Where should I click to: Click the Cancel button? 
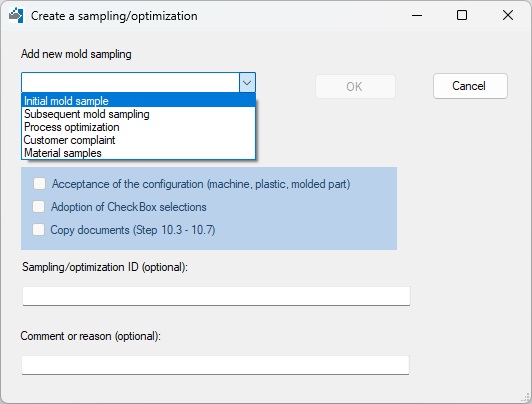coord(470,86)
